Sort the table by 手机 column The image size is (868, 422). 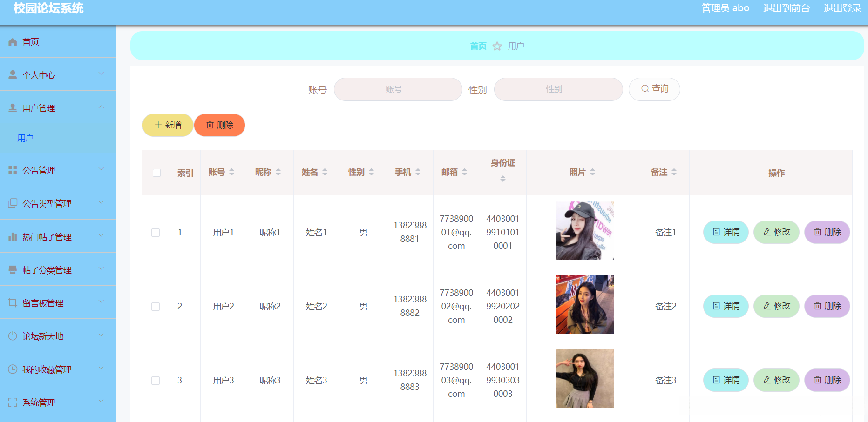coord(418,172)
